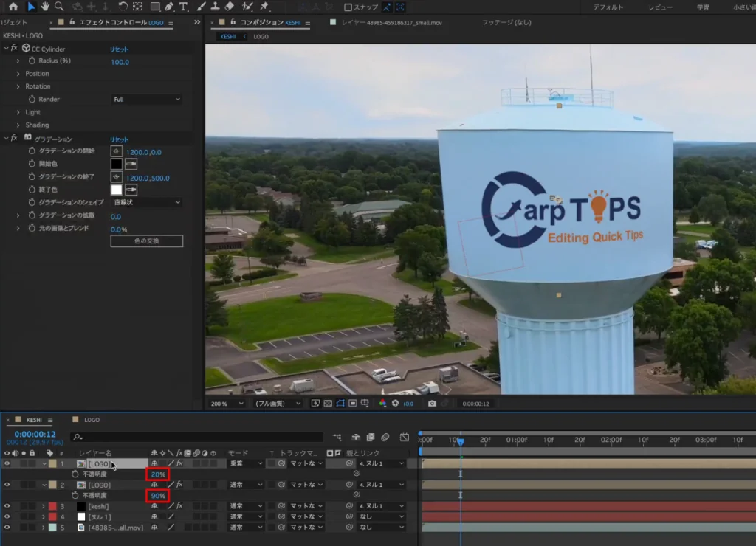Select the Brush tool
756x546 pixels.
(201, 7)
